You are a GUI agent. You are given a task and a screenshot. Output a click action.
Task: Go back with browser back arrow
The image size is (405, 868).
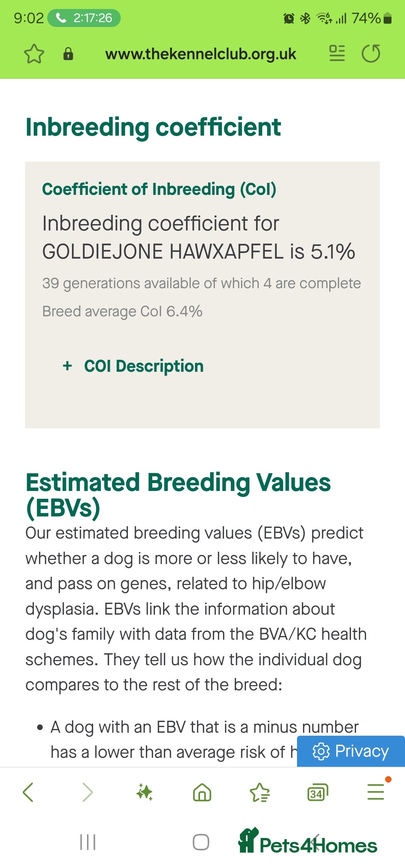28,792
